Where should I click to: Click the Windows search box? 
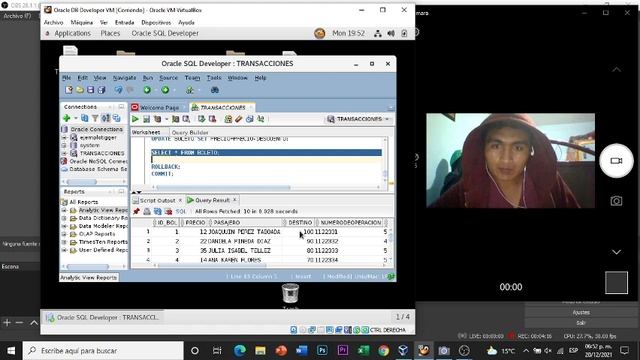coord(103,351)
